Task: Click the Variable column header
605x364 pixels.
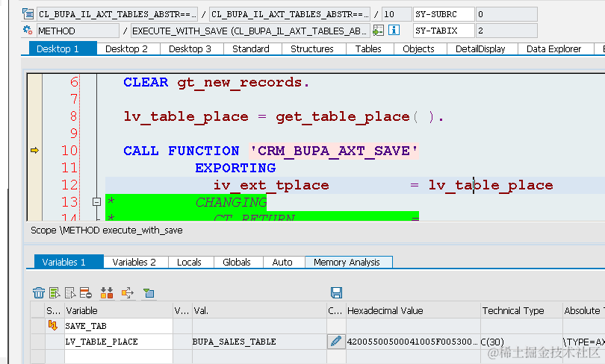Action: coord(119,310)
